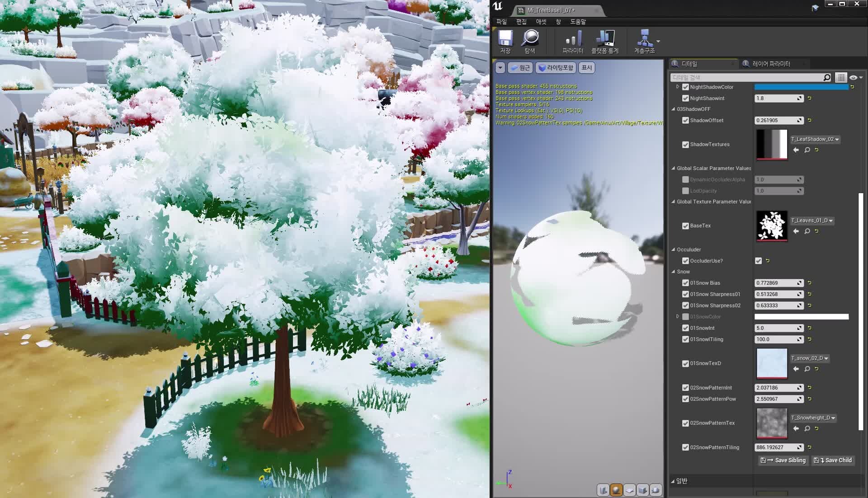Click the 플랫폼 통계 toolbar icon

[x=606, y=41]
